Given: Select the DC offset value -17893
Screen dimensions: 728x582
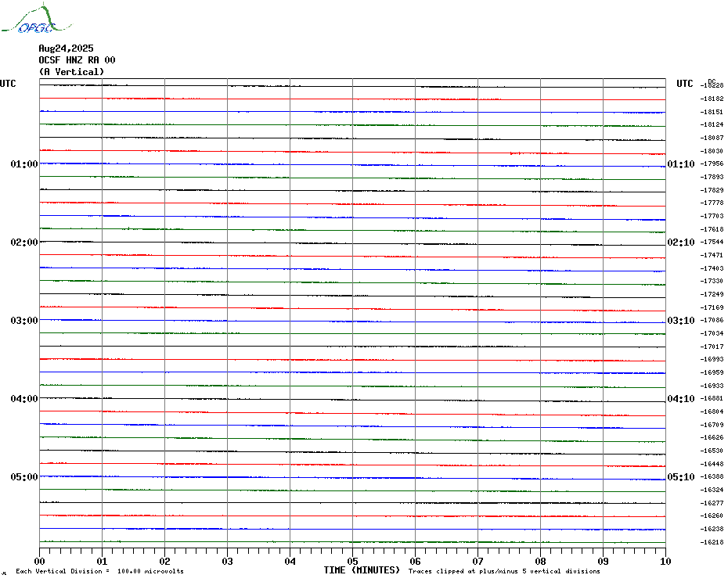Looking at the screenshot, I should tap(712, 177).
